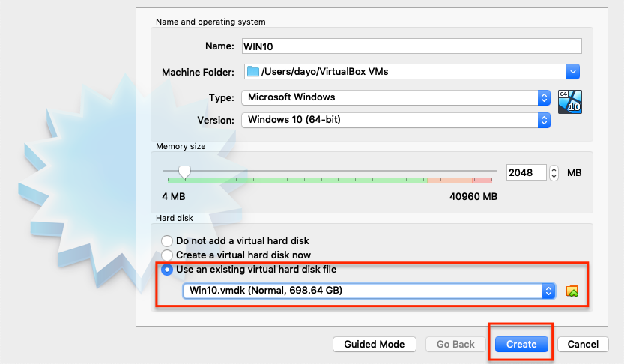The image size is (624, 364).
Task: Click the Windows 10 64-bit OS icon
Action: pyautogui.click(x=570, y=102)
